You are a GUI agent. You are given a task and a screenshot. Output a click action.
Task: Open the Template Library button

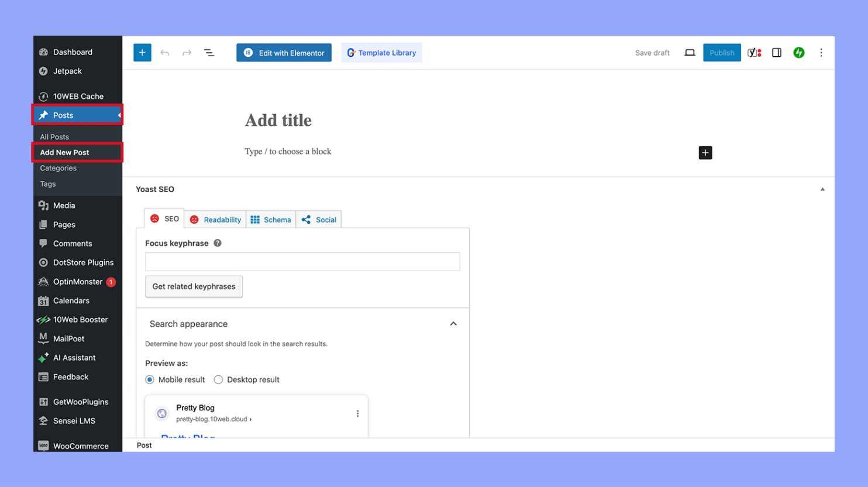[x=381, y=53]
